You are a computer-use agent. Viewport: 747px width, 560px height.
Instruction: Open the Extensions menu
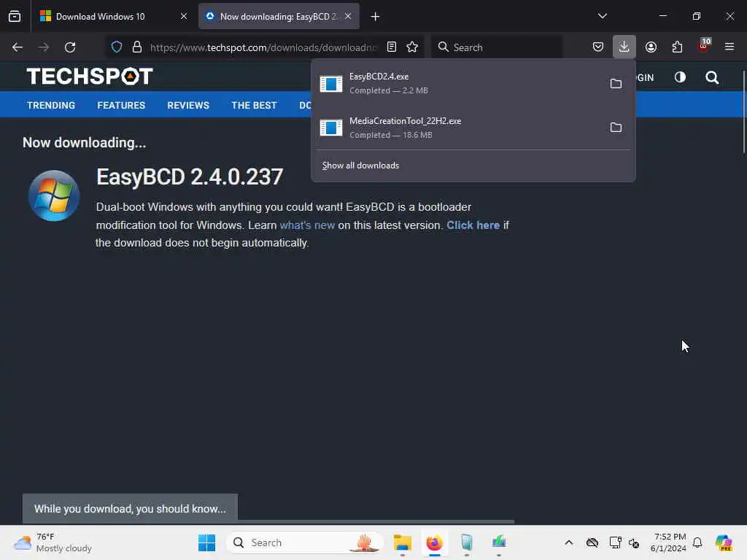click(677, 47)
